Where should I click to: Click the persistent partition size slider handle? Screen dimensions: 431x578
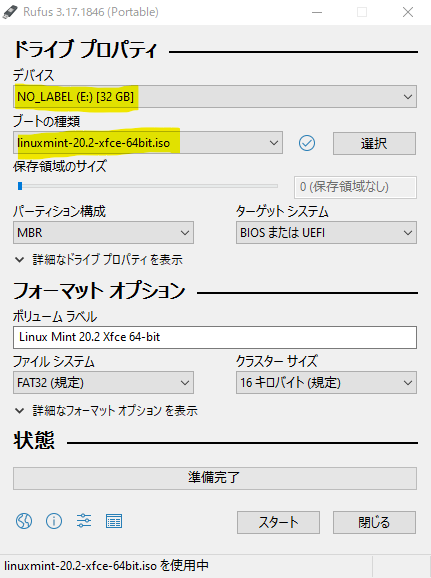pyautogui.click(x=20, y=186)
